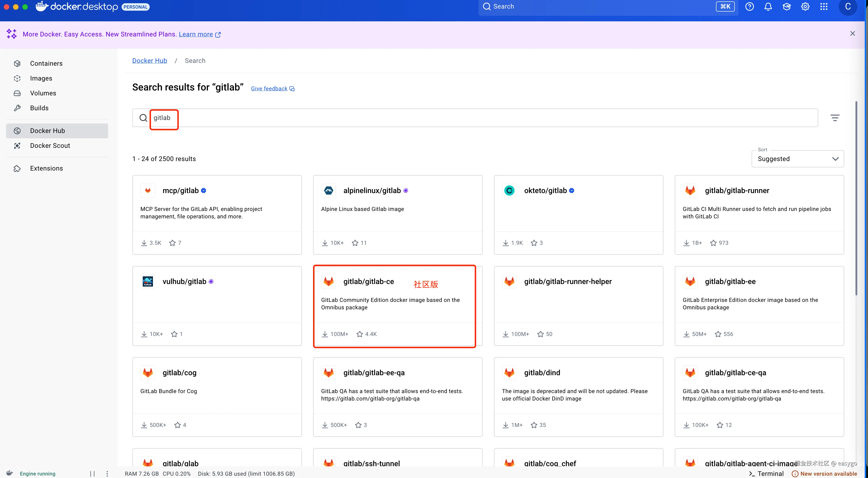The width and height of the screenshot is (868, 478).
Task: Open the apps grid icon
Action: (823, 7)
